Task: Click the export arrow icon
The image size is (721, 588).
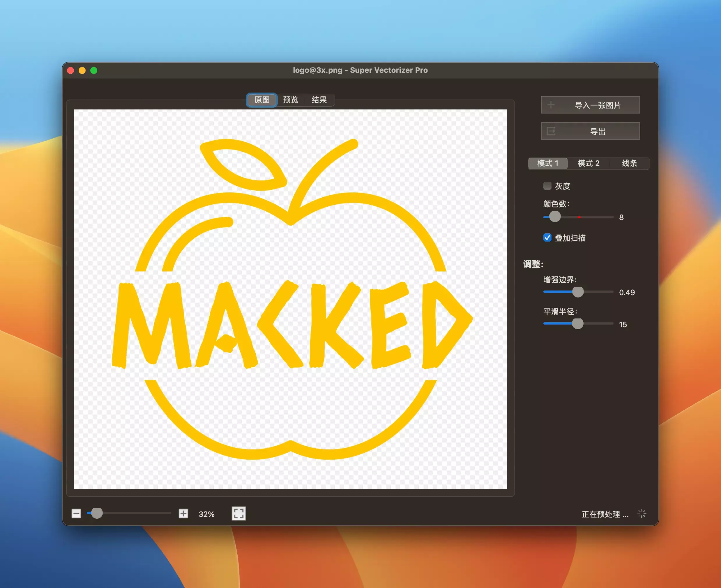Action: pyautogui.click(x=551, y=131)
